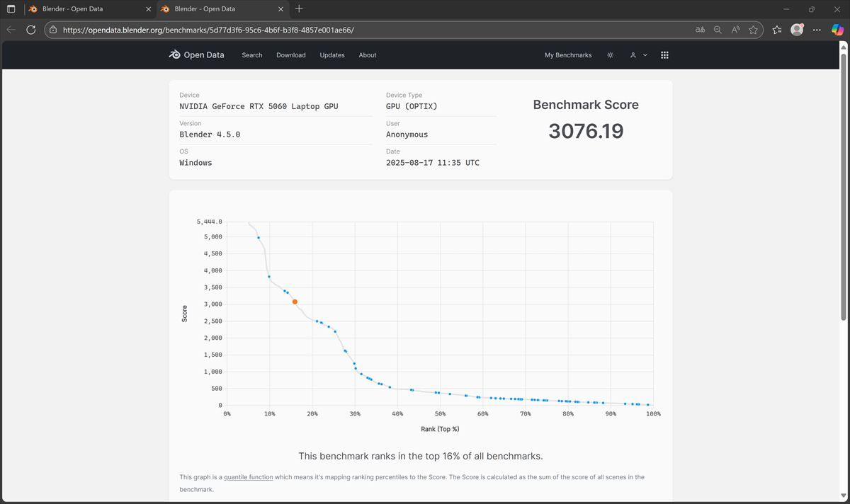Click the 5,444.0 axis maximum label

[x=210, y=222]
